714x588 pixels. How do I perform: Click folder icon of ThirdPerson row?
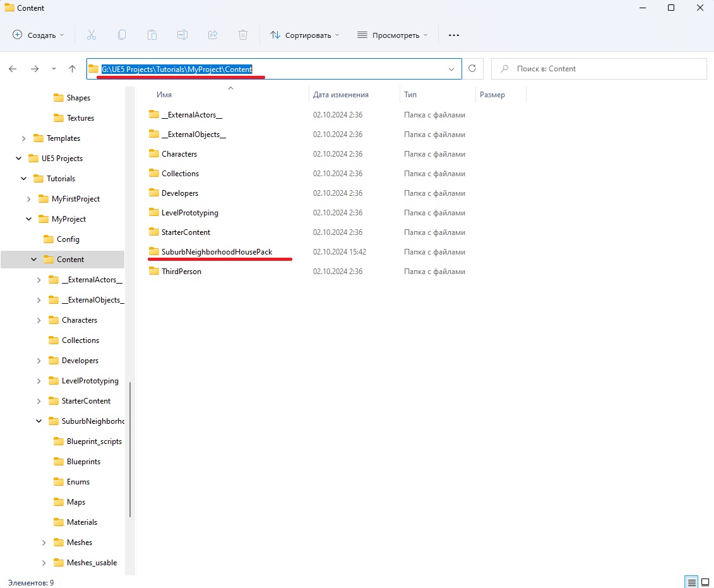tap(154, 271)
